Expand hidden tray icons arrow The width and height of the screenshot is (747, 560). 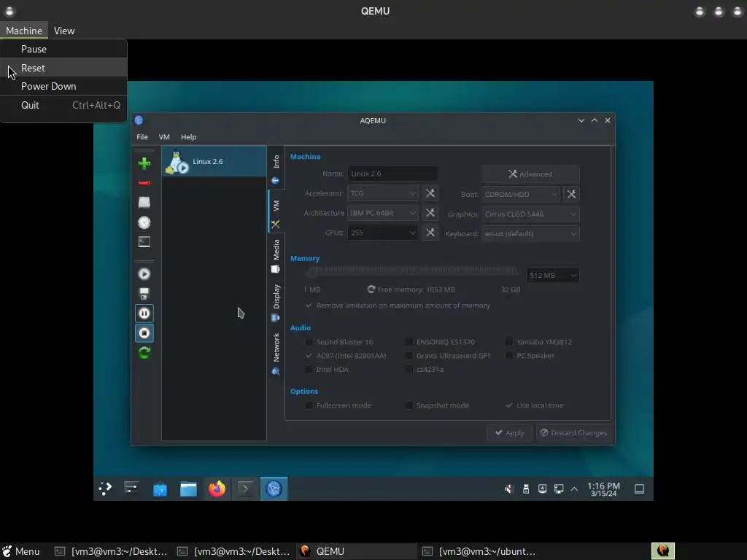pyautogui.click(x=575, y=489)
